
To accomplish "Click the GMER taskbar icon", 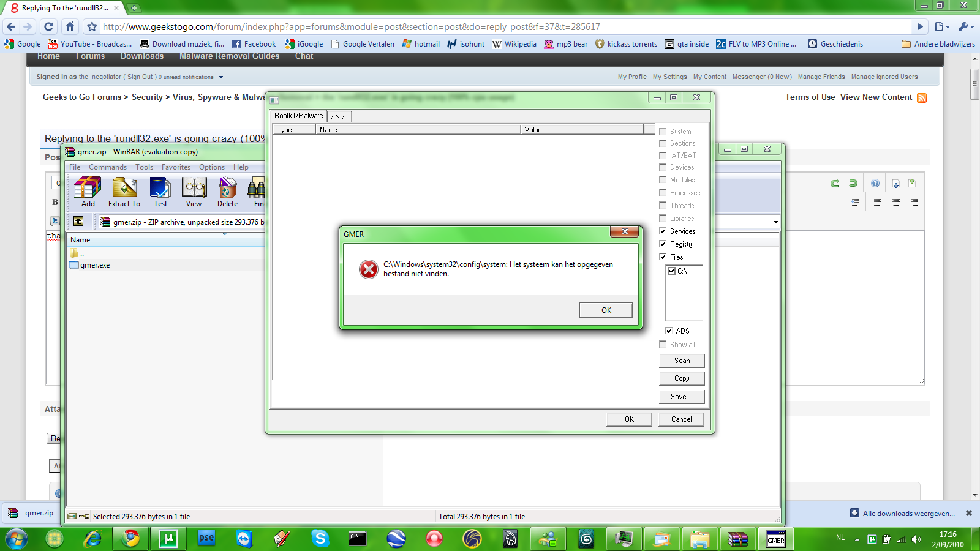I will point(776,539).
